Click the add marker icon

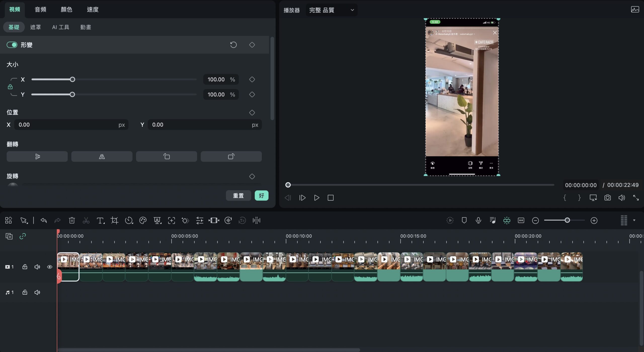coord(464,220)
